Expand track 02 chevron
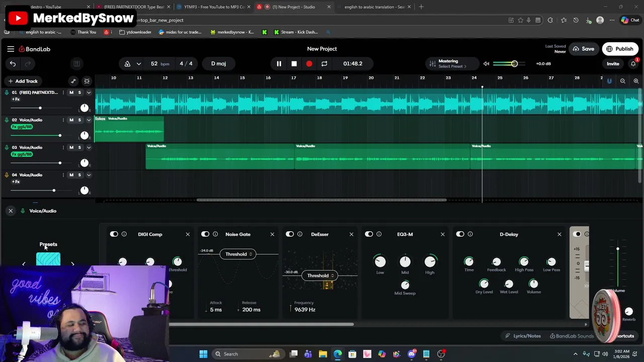 pyautogui.click(x=89, y=120)
